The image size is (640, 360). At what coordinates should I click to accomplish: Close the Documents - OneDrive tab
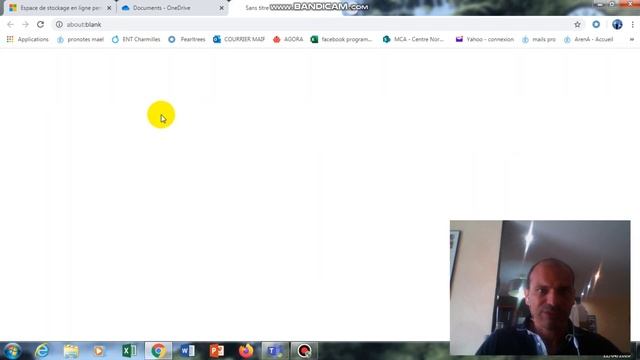(x=222, y=8)
